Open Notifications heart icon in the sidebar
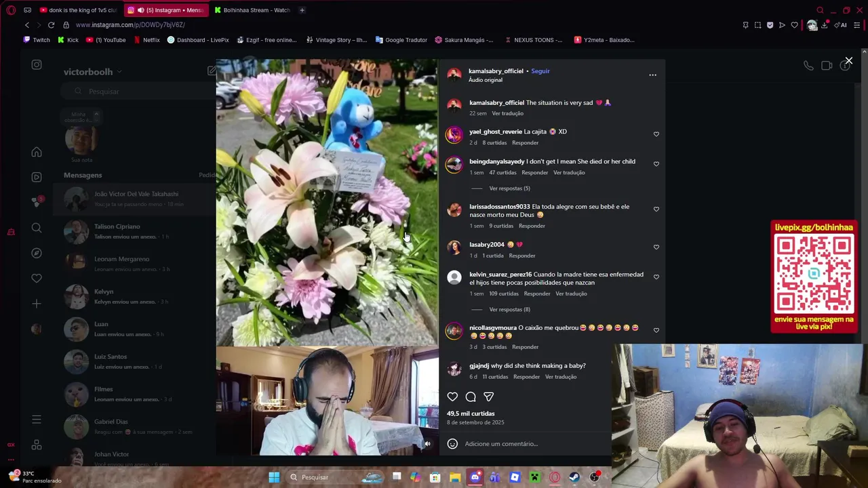Screen dimensions: 868x488 point(37,278)
